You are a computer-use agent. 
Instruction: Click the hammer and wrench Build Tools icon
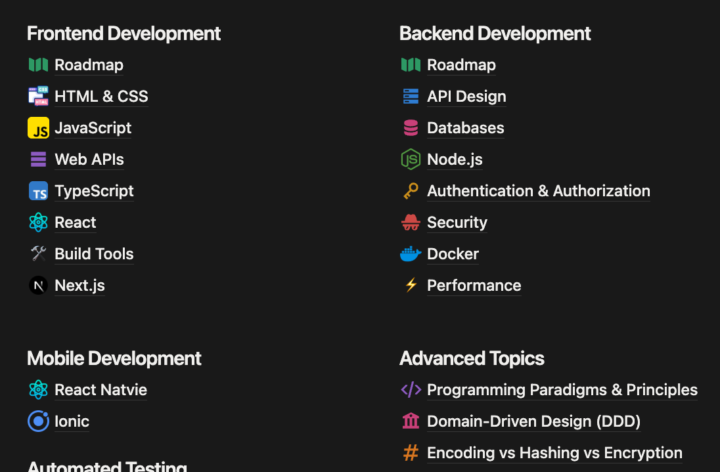38,253
